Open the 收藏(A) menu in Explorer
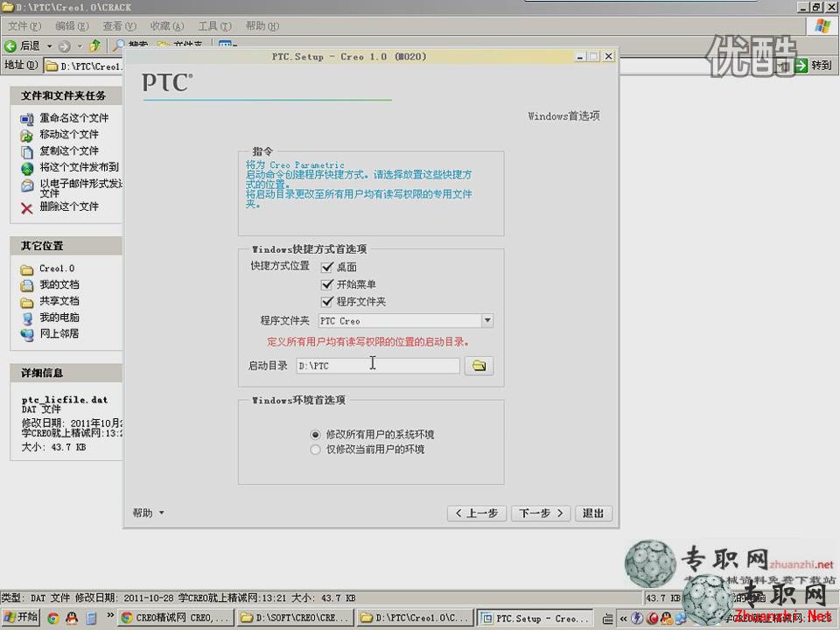 (x=166, y=25)
